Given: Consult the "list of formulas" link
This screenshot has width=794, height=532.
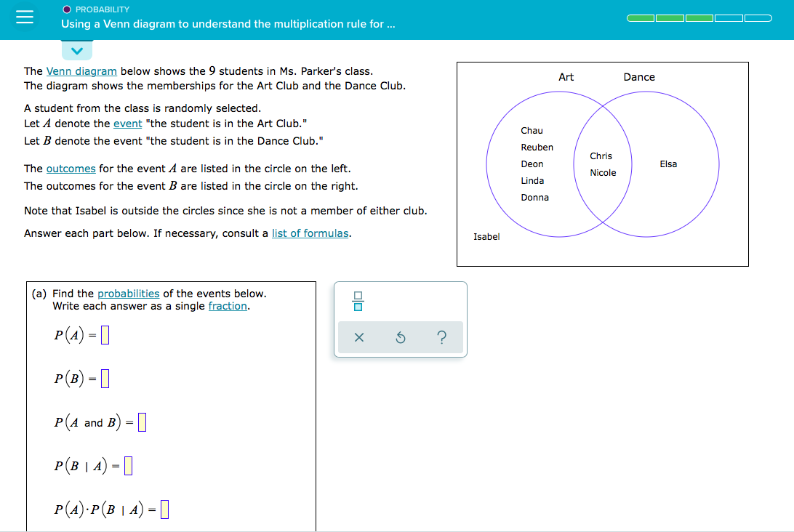Looking at the screenshot, I should [310, 233].
